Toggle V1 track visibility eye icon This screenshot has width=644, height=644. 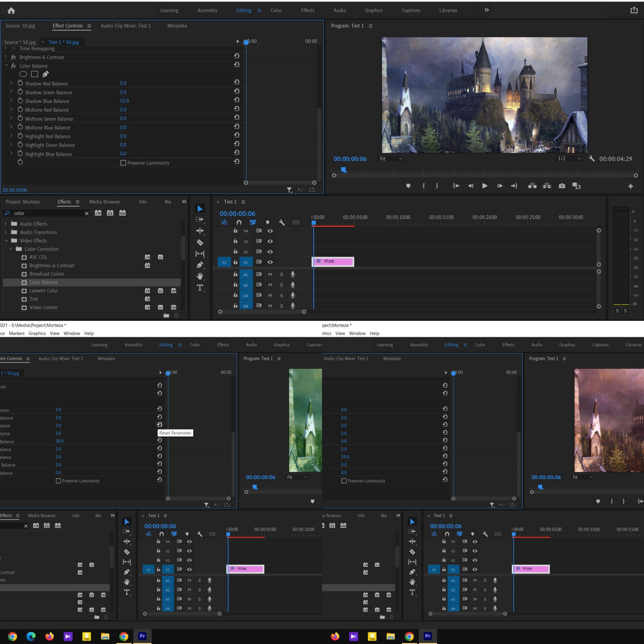click(x=272, y=261)
